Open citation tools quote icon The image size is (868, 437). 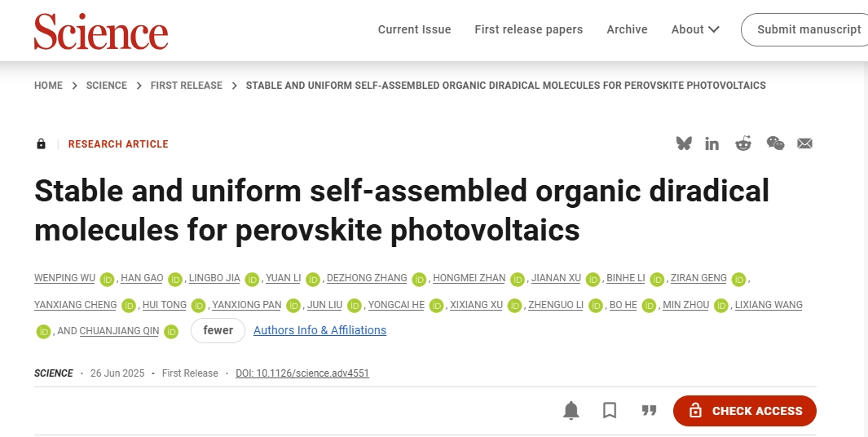[x=649, y=410]
